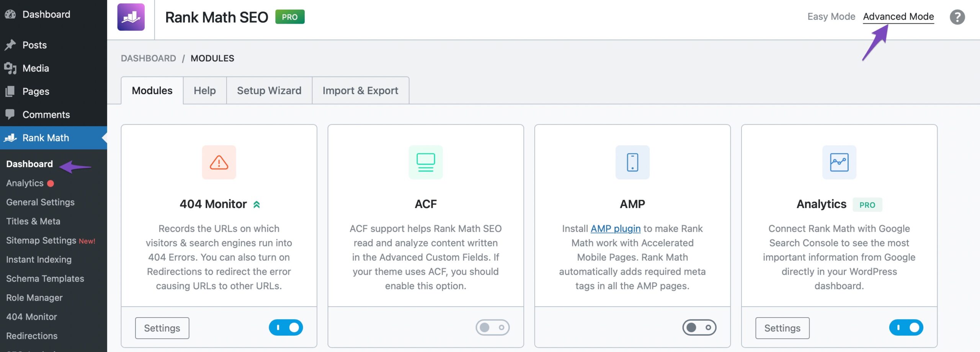Open the Setup Wizard tab
The width and height of the screenshot is (980, 352).
(269, 90)
